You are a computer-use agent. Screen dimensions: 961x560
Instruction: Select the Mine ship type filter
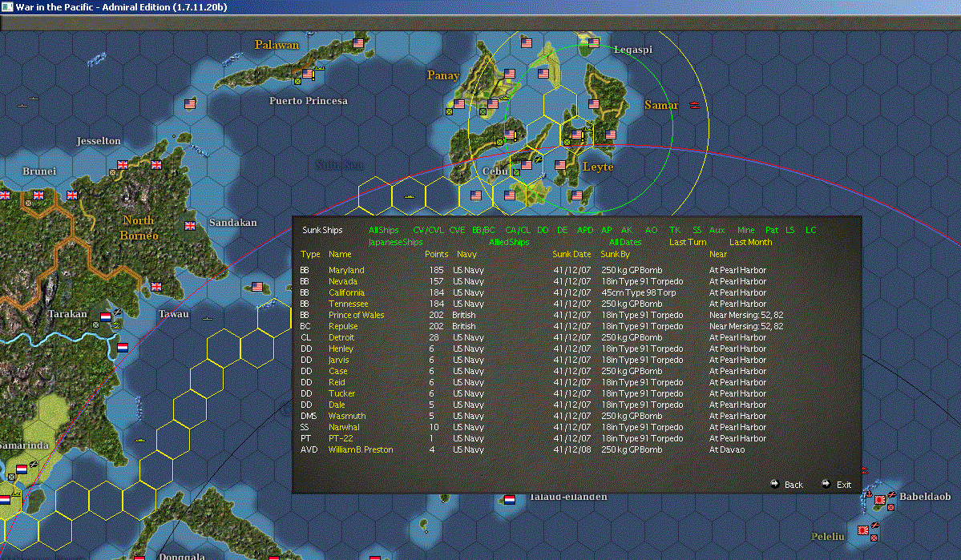click(746, 231)
